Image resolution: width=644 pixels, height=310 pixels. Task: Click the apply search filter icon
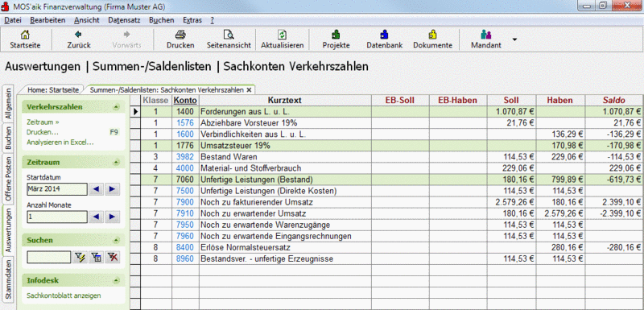coord(80,258)
